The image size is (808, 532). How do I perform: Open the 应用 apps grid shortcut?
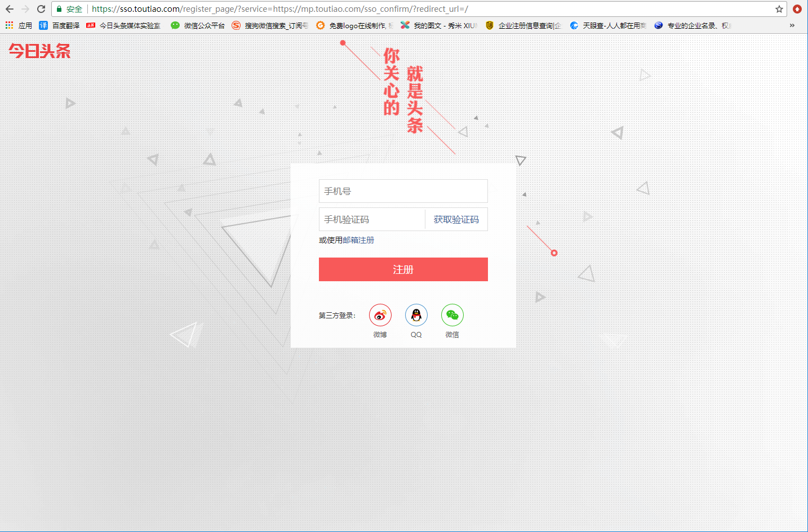click(x=19, y=25)
